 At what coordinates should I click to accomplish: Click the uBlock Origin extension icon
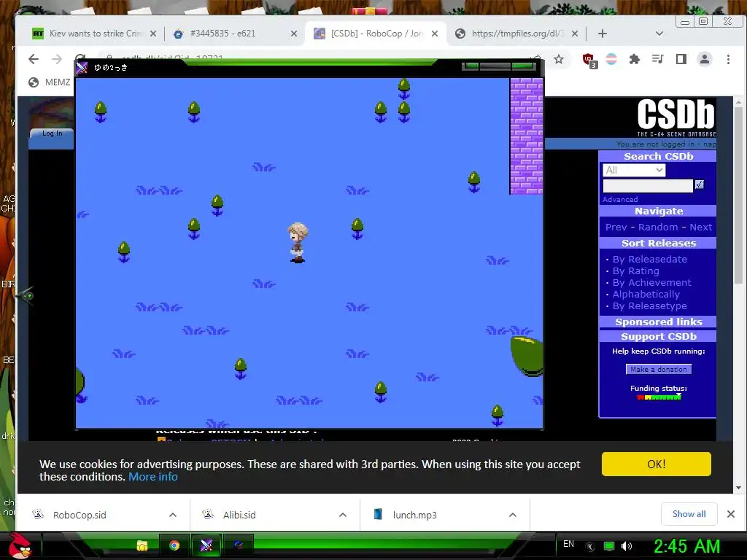pos(589,60)
